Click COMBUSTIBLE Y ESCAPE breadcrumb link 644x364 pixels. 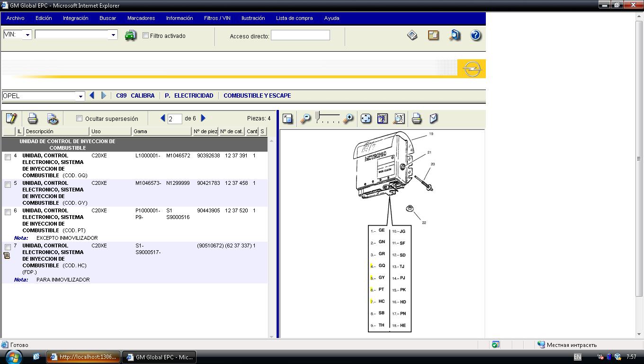pyautogui.click(x=257, y=96)
